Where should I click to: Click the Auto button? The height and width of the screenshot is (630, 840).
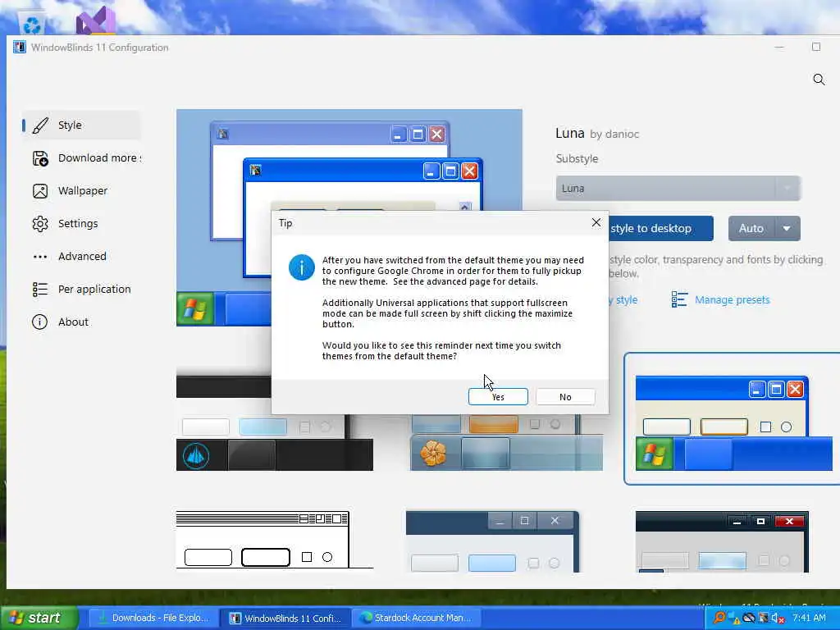click(751, 229)
